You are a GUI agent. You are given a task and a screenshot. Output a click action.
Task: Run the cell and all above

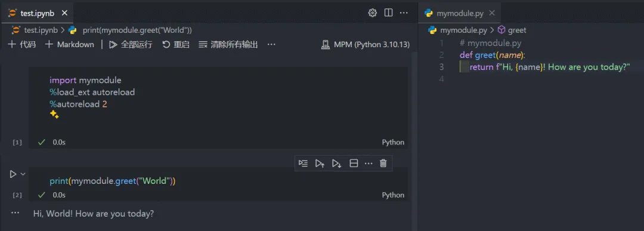coord(320,164)
